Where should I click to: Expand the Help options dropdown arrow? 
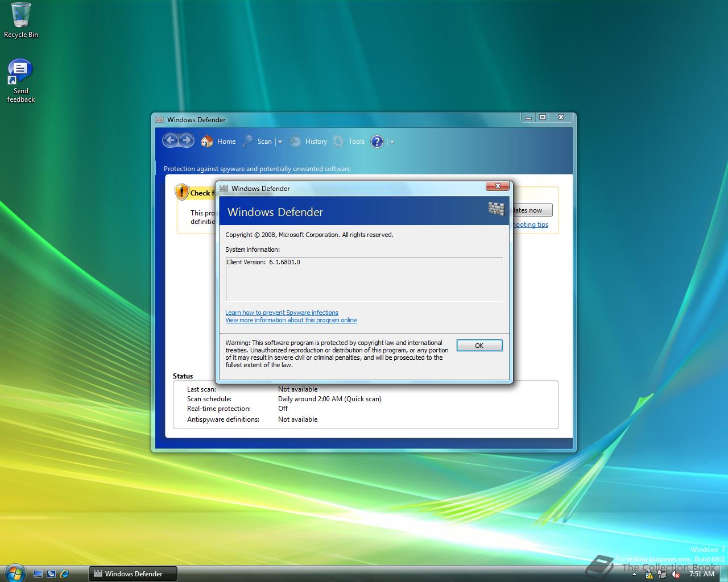point(392,142)
